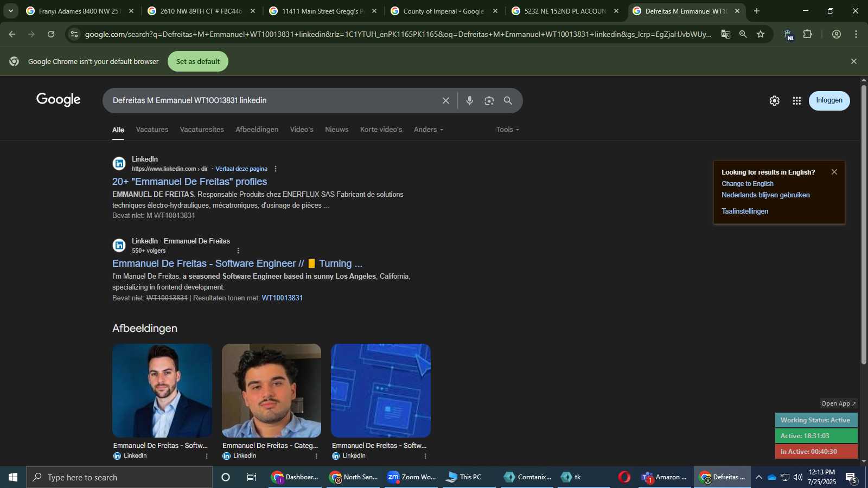Click Nederlands blijven gebruiken link
Screen dimensions: 868x488
(765, 195)
